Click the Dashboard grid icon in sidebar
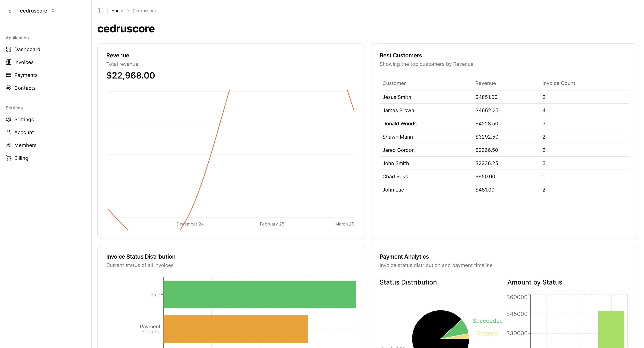644x348 pixels. (9, 49)
